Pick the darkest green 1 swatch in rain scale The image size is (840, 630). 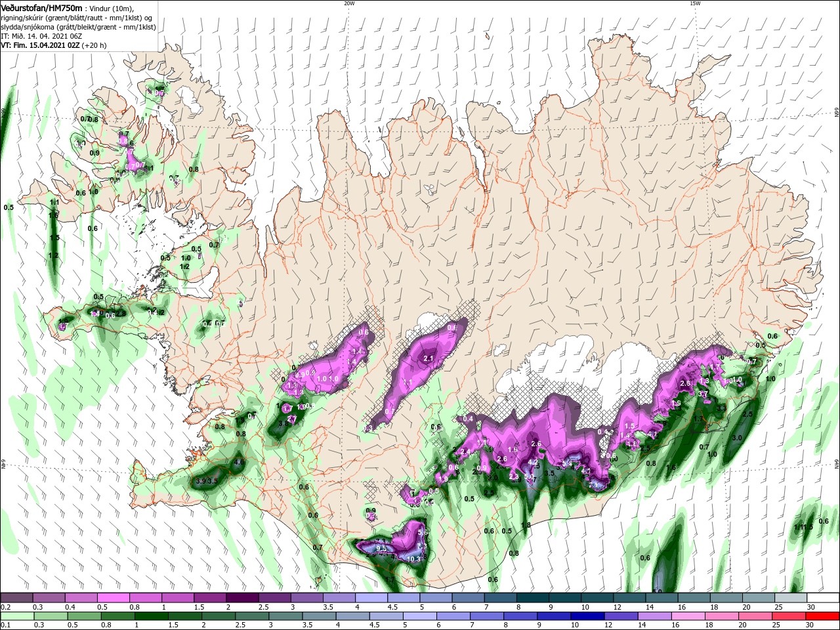[150, 616]
